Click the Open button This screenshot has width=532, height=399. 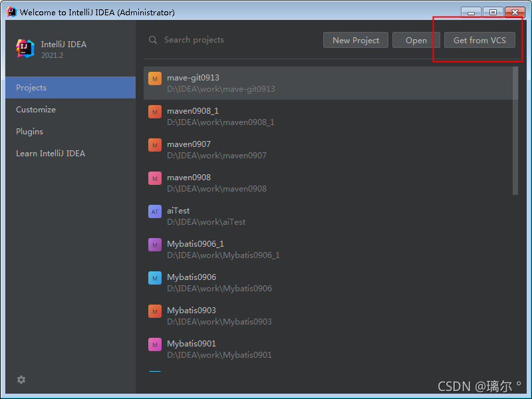(416, 40)
